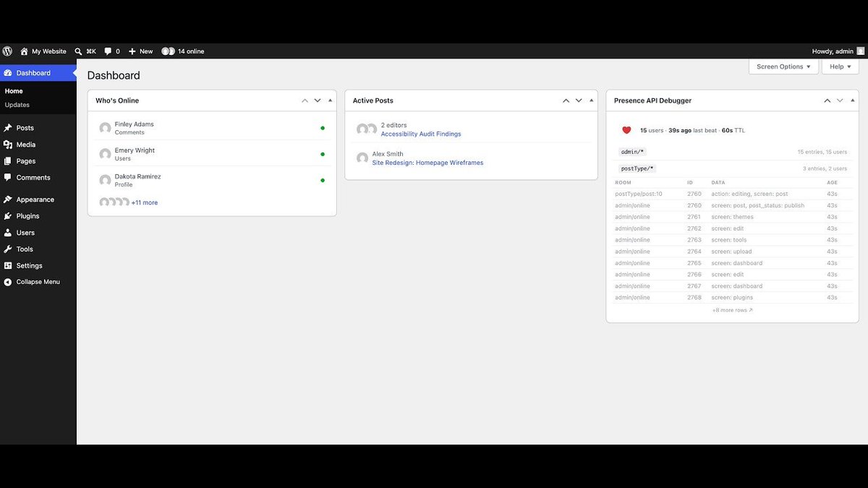
Task: Show 11 more online users
Action: pos(144,202)
